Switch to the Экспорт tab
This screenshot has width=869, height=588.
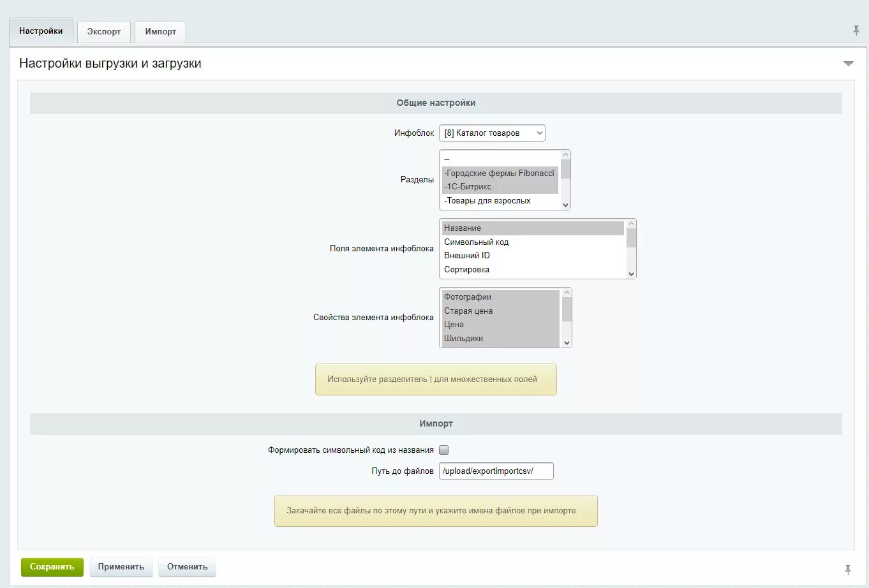coord(104,32)
